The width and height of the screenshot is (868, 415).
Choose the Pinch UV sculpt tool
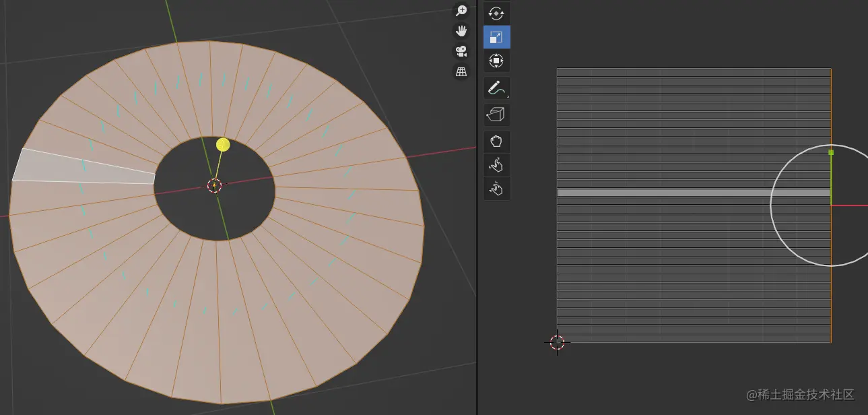click(496, 189)
